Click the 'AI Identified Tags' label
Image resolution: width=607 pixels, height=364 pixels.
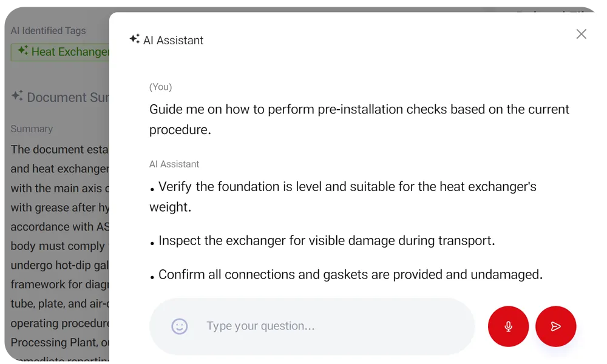(48, 30)
